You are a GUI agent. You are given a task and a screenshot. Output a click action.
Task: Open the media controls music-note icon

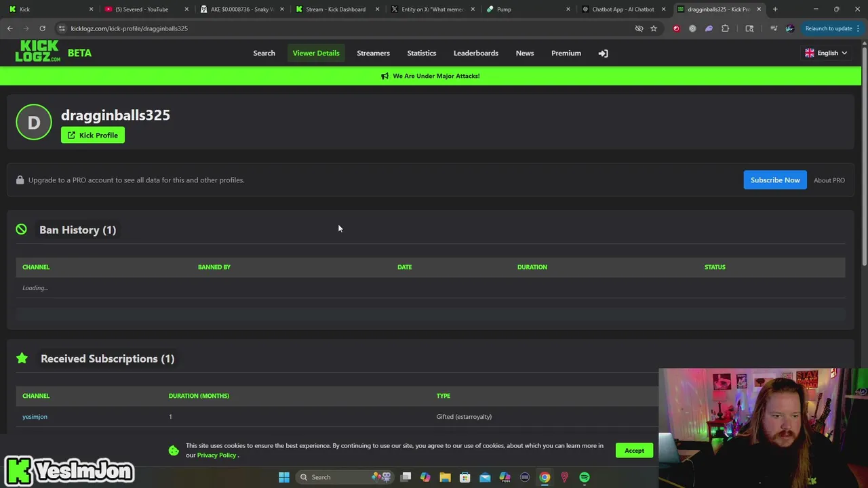[774, 28]
